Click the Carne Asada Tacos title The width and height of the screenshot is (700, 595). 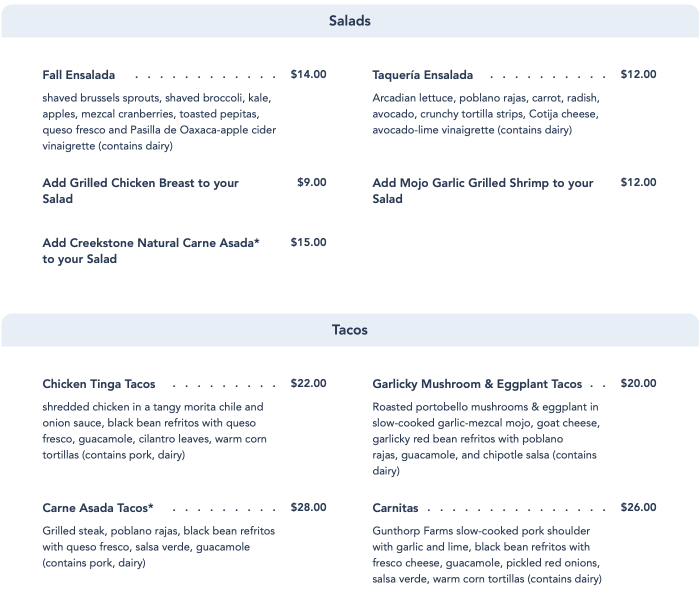98,508
